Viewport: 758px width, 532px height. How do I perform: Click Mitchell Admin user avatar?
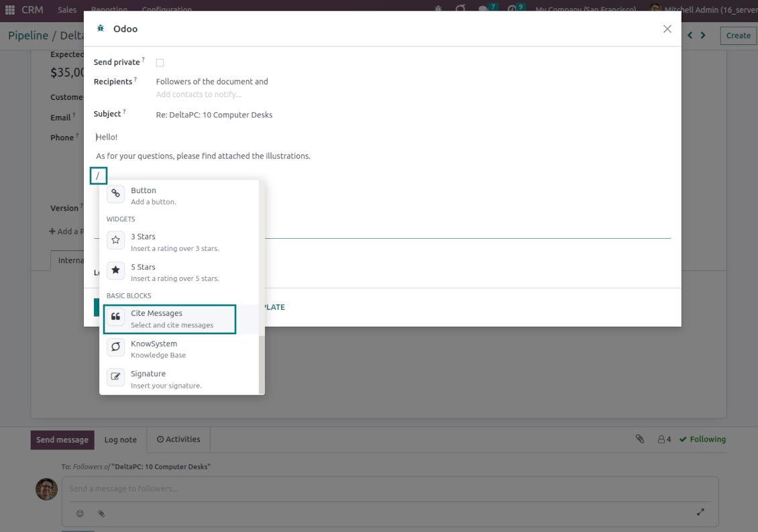655,9
